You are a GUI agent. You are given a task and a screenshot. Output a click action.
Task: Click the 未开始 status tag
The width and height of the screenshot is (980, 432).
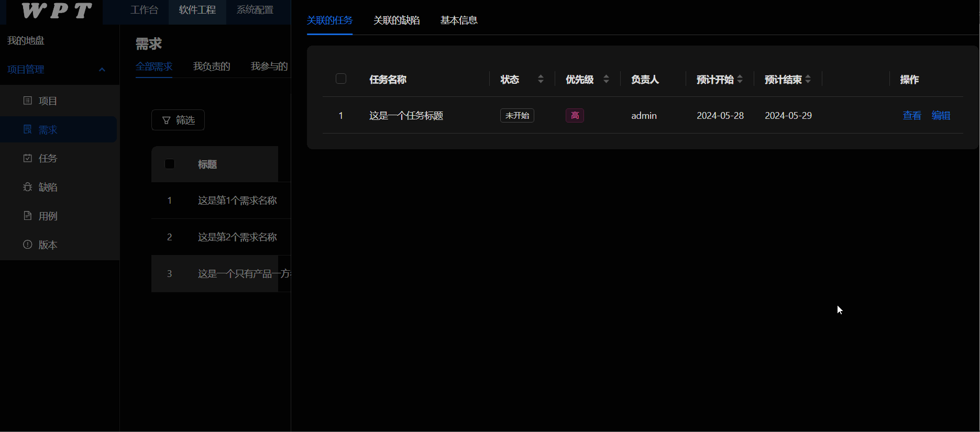coord(517,115)
